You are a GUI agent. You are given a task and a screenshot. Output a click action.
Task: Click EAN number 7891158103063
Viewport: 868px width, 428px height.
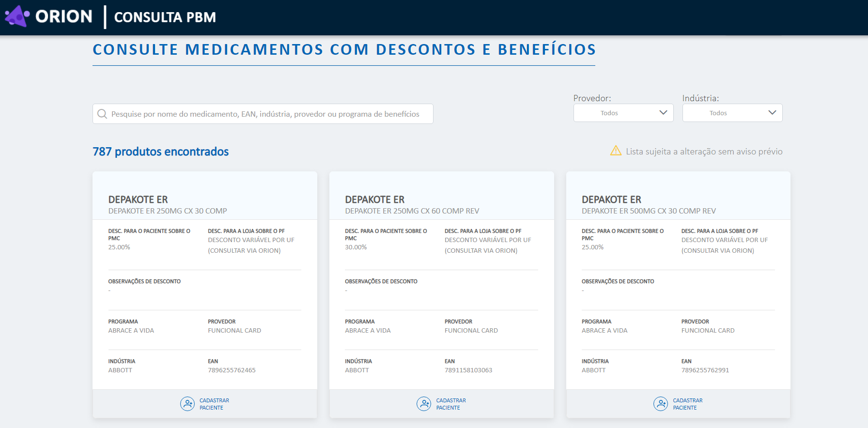click(x=468, y=370)
